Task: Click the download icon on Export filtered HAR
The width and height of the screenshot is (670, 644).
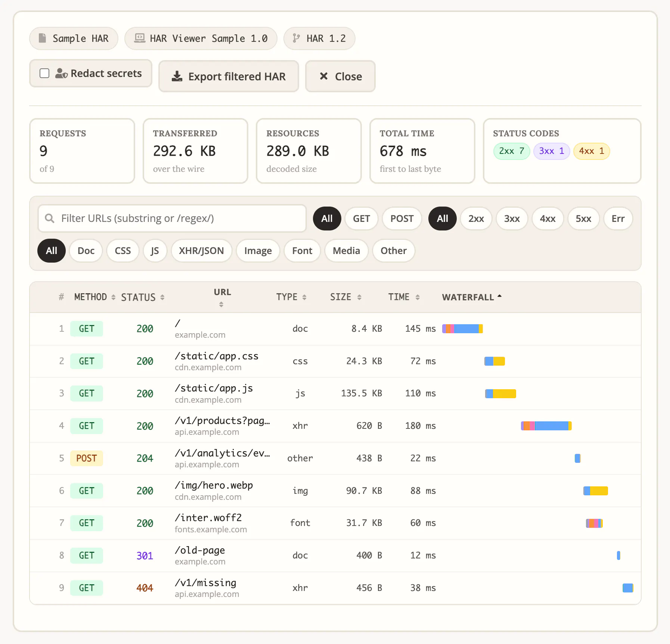Action: pyautogui.click(x=177, y=76)
